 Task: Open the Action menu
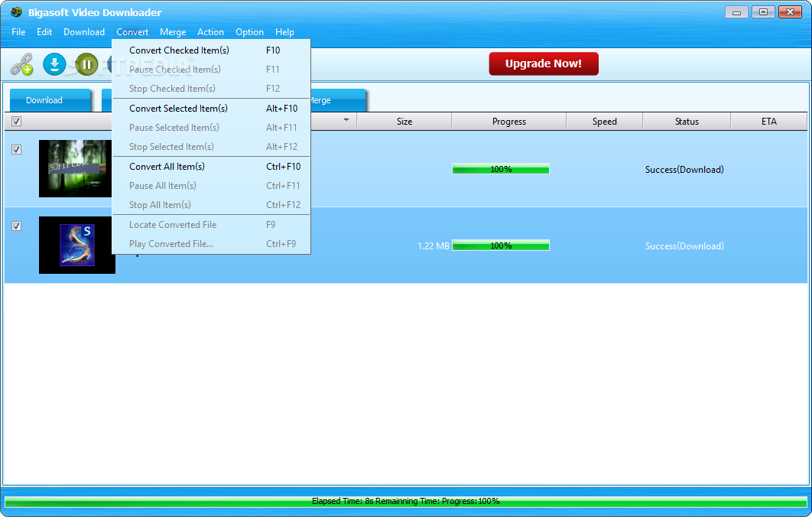(x=210, y=32)
